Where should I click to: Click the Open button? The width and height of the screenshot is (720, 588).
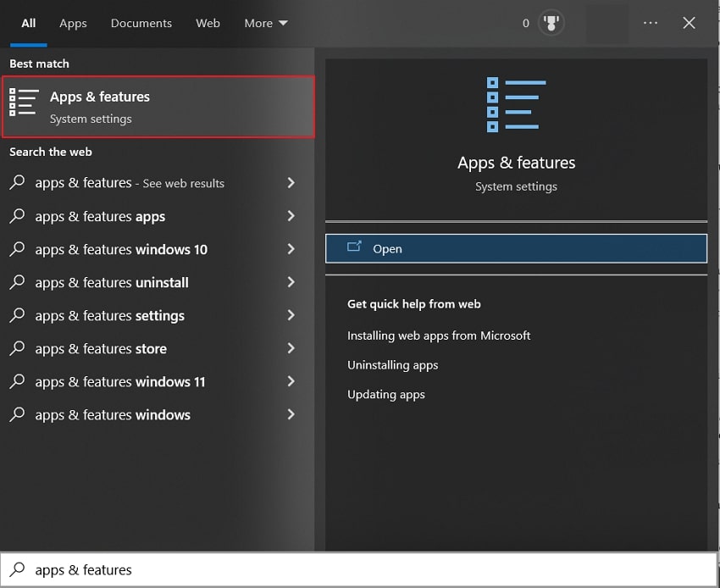click(x=516, y=248)
